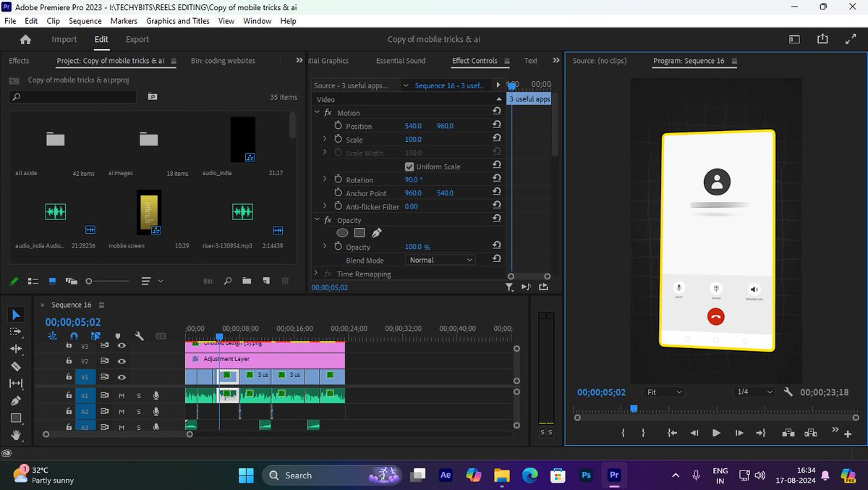Open Bin: coding websites tab
The image size is (868, 490).
pyautogui.click(x=223, y=61)
